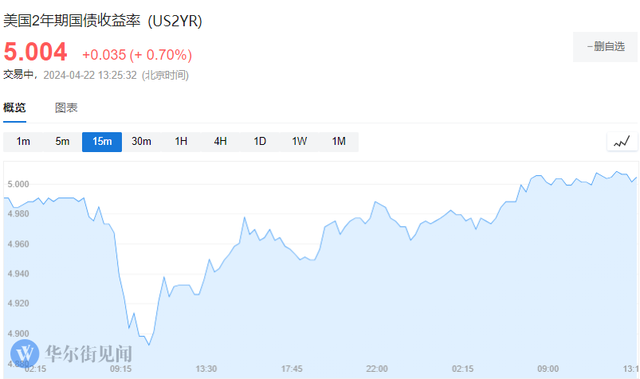Select the 15m interval
640x379 pixels.
102,142
